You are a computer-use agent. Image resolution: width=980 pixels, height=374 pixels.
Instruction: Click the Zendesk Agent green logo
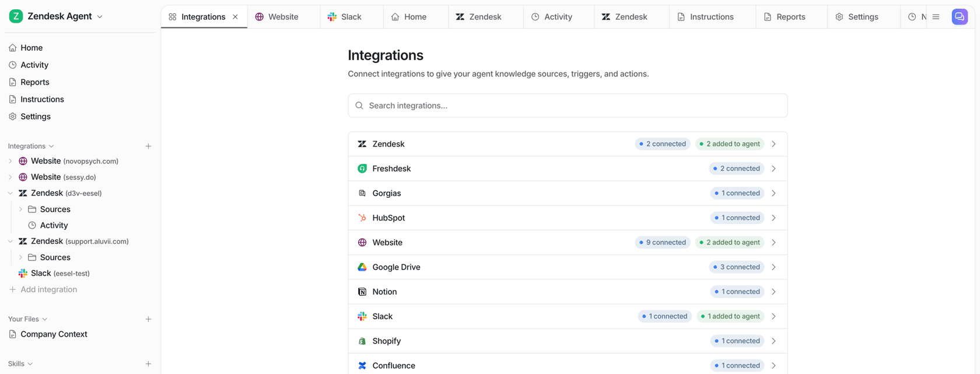[16, 16]
